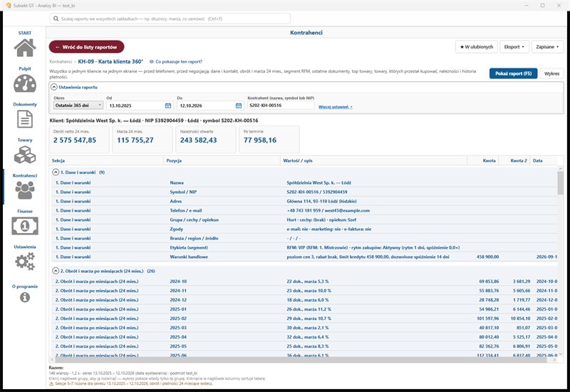The width and height of the screenshot is (570, 392).
Task: Click the Pokaż raport (F5) button
Action: tap(513, 73)
